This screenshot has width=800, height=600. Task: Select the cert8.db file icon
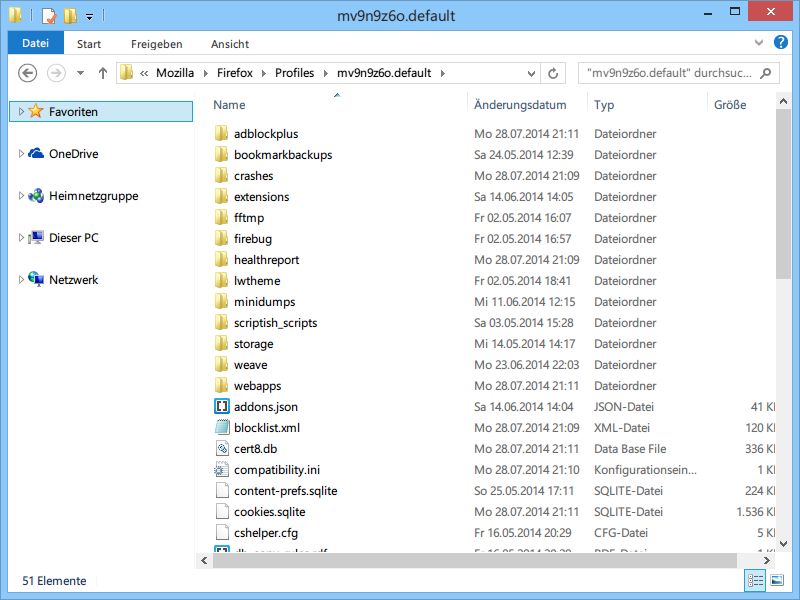coord(221,448)
